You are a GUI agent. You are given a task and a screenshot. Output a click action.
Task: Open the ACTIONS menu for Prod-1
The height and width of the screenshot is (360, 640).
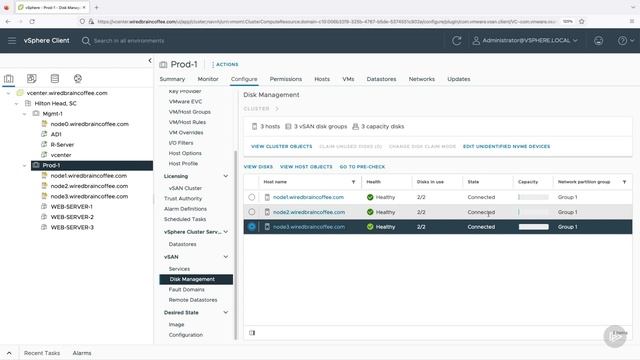[225, 64]
